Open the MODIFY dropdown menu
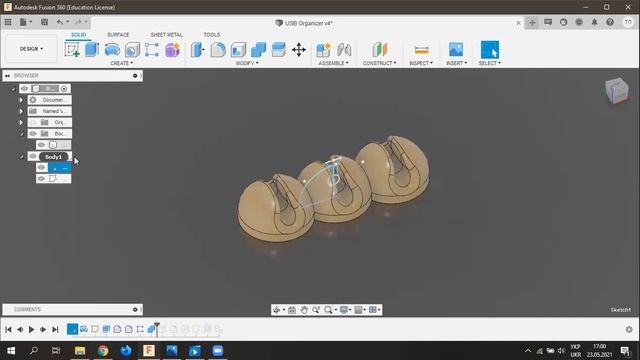The image size is (640, 360). coord(247,63)
